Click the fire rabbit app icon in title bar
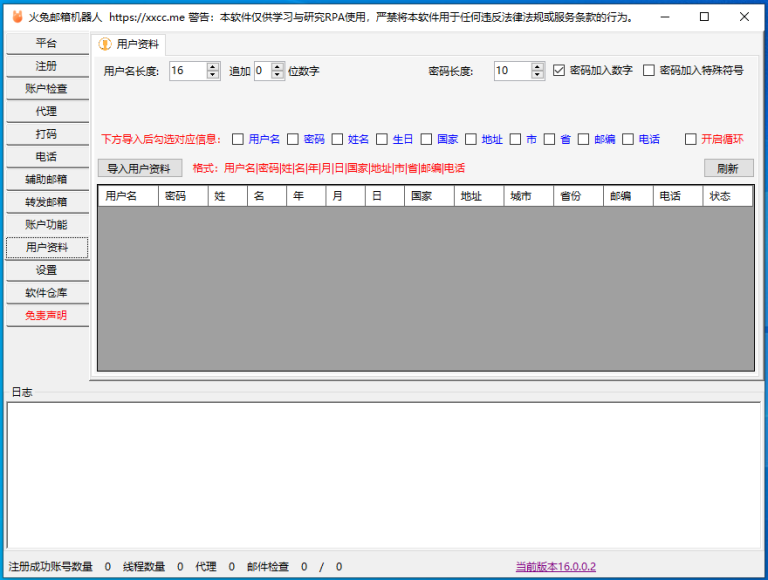Viewport: 768px width, 580px height. tap(18, 17)
